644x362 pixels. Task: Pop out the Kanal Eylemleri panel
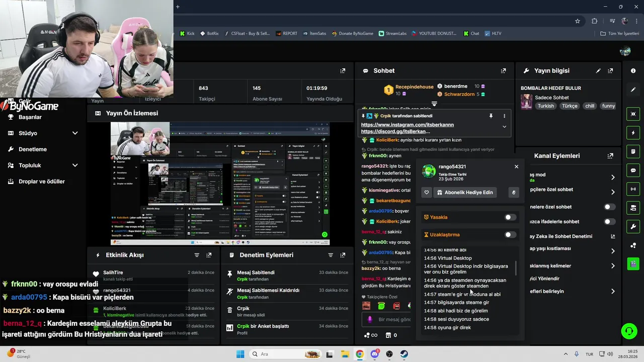pos(610,156)
